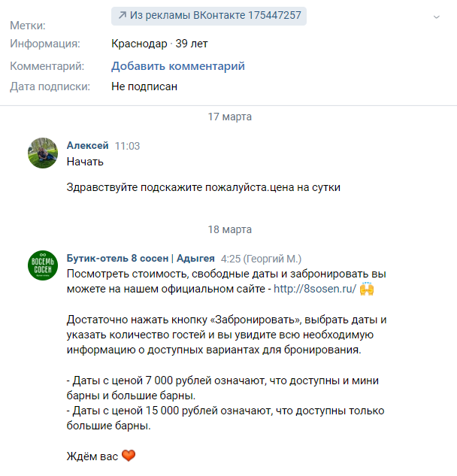Click the arrow icon in the ad tag
This screenshot has width=457, height=476.
(x=122, y=16)
